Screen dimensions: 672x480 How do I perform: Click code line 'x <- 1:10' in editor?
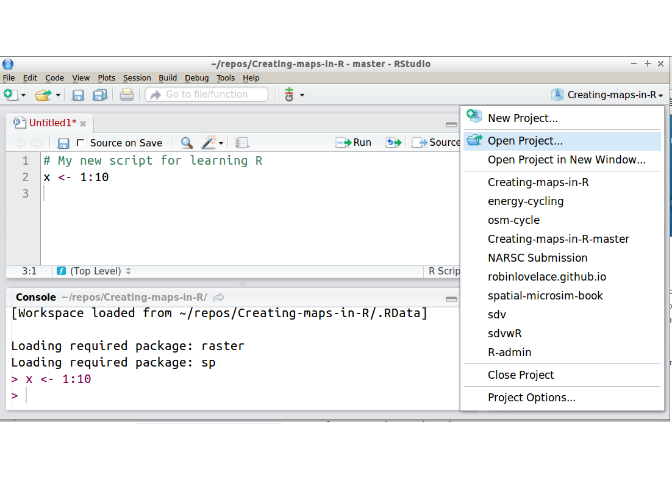coord(76,177)
